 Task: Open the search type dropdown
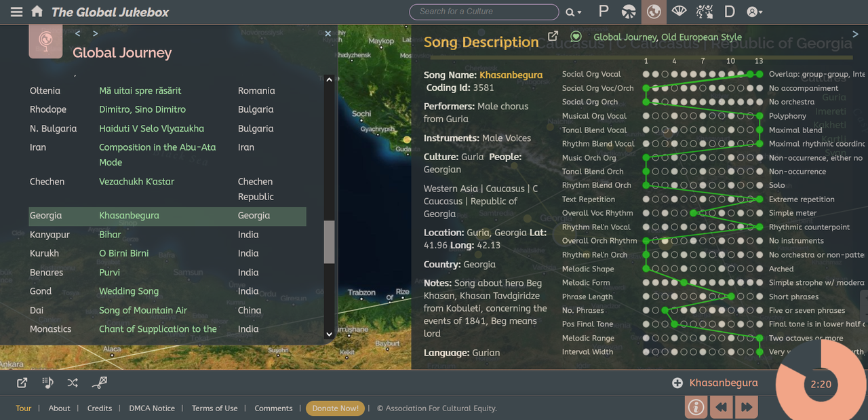574,12
